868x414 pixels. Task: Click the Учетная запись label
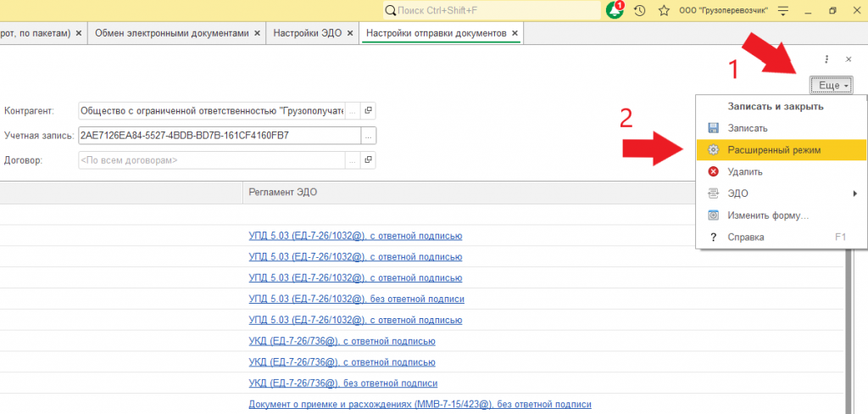pyautogui.click(x=39, y=135)
